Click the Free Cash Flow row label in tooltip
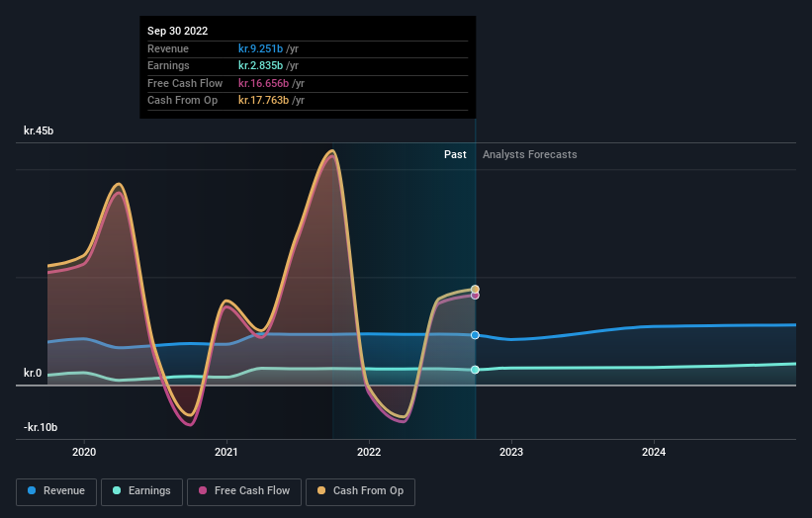Screen dimensions: 812x518 185,83
